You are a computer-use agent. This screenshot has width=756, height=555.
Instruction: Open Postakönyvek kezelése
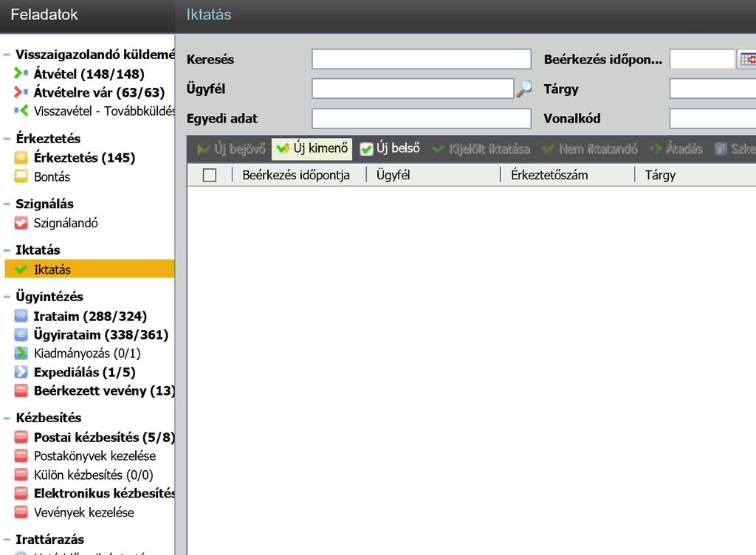tap(95, 456)
